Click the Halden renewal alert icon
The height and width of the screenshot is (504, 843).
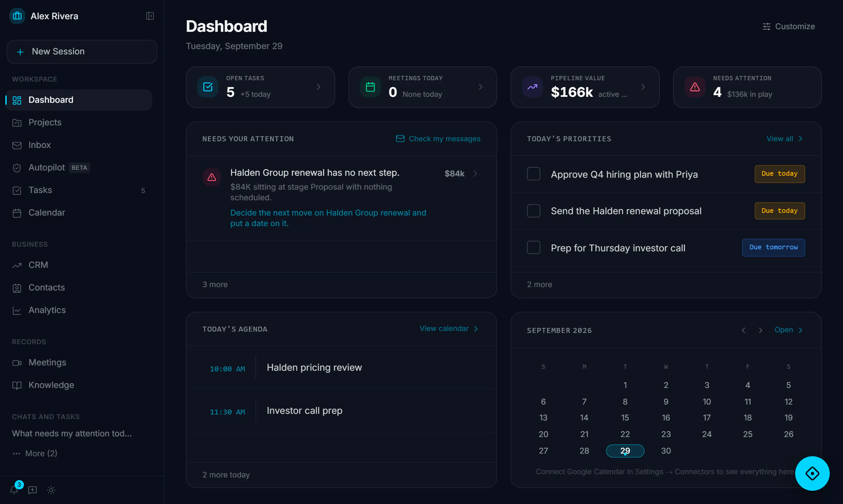tap(212, 177)
